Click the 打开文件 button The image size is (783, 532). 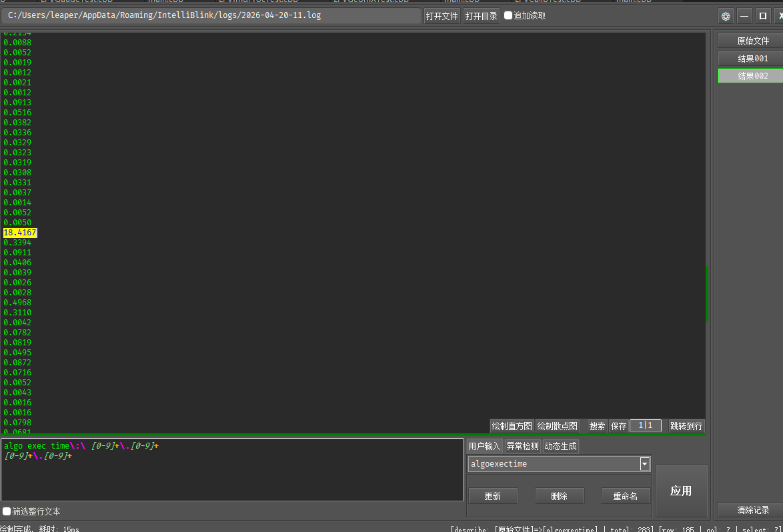[442, 16]
